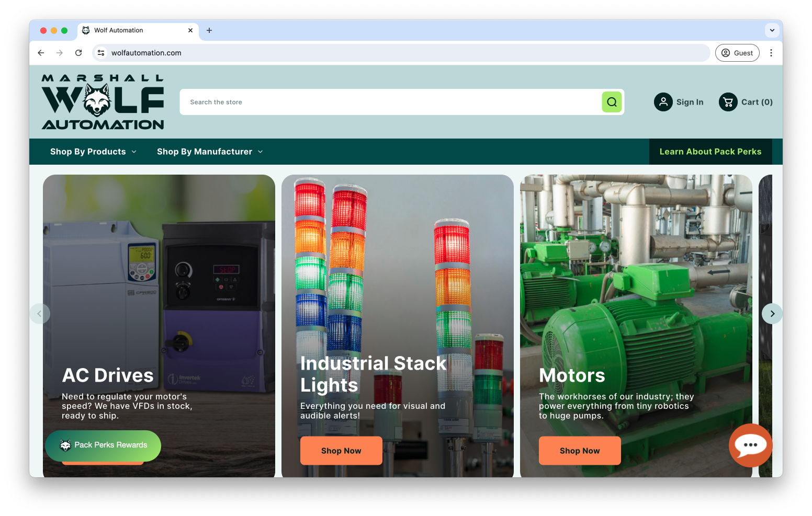Shop Now for Industrial Stack Lights
This screenshot has height=516, width=812.
pos(341,451)
